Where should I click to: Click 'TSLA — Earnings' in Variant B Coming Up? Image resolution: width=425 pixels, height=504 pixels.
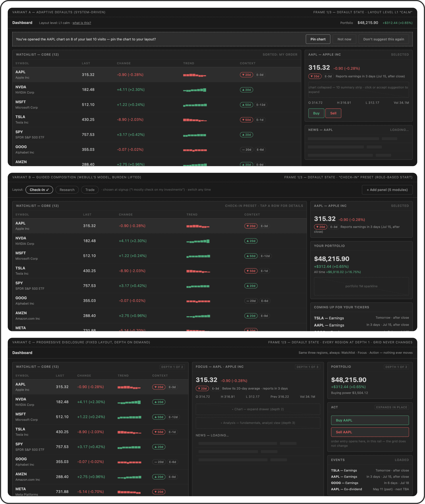(x=329, y=318)
